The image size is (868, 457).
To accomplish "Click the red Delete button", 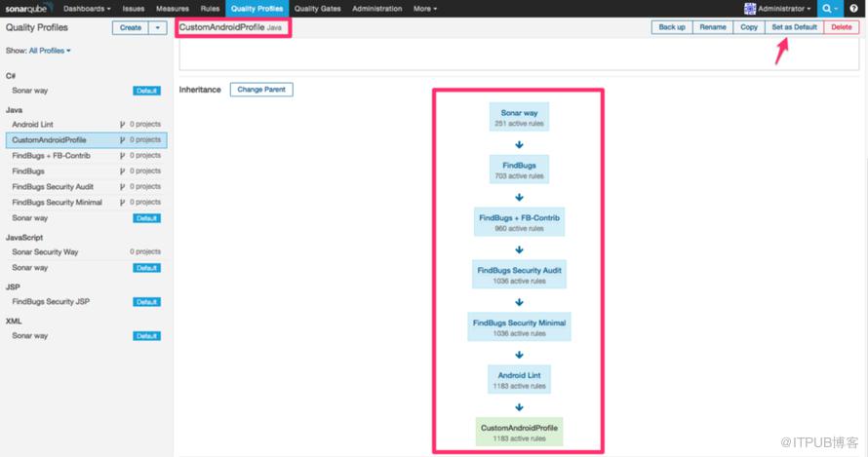I will coord(842,27).
